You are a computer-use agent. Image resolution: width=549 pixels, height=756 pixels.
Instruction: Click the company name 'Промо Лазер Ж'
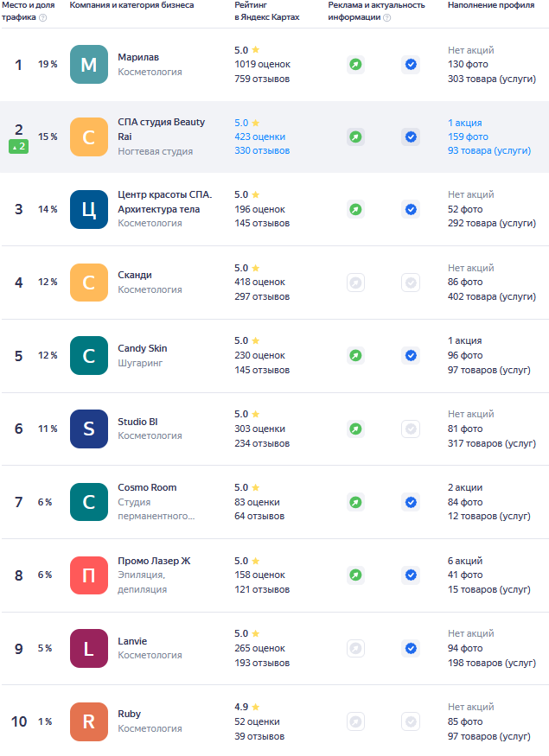pos(155,561)
